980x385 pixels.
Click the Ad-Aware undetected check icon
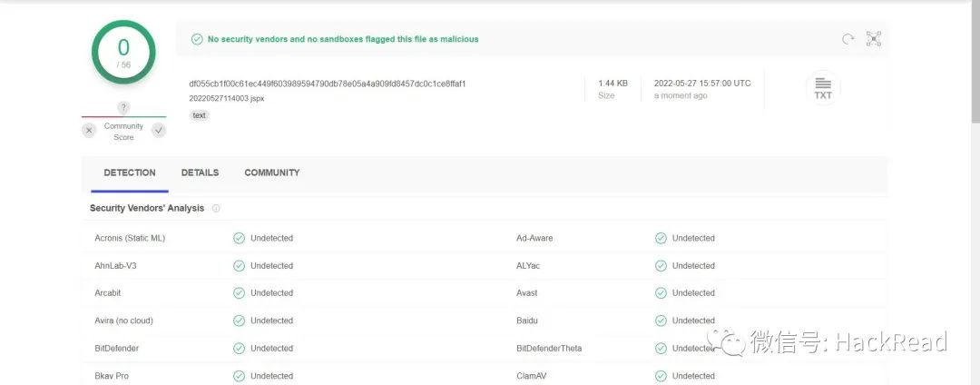coord(661,238)
